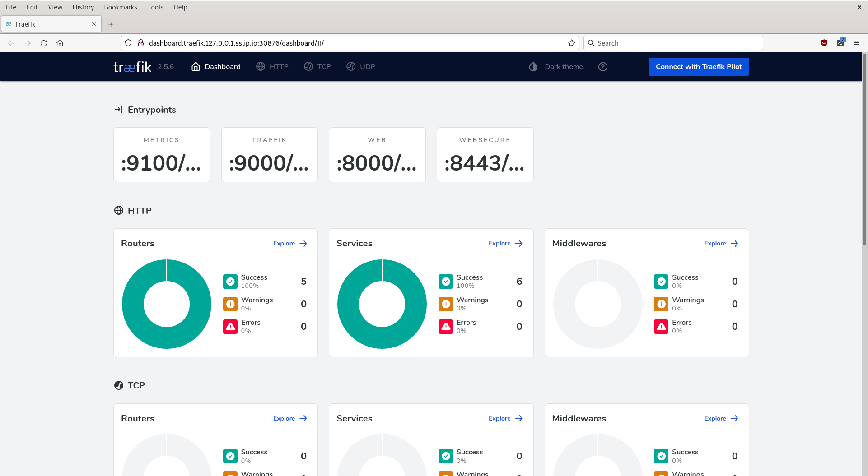868x476 pixels.
Task: Toggle the Dark theme option
Action: [x=556, y=67]
